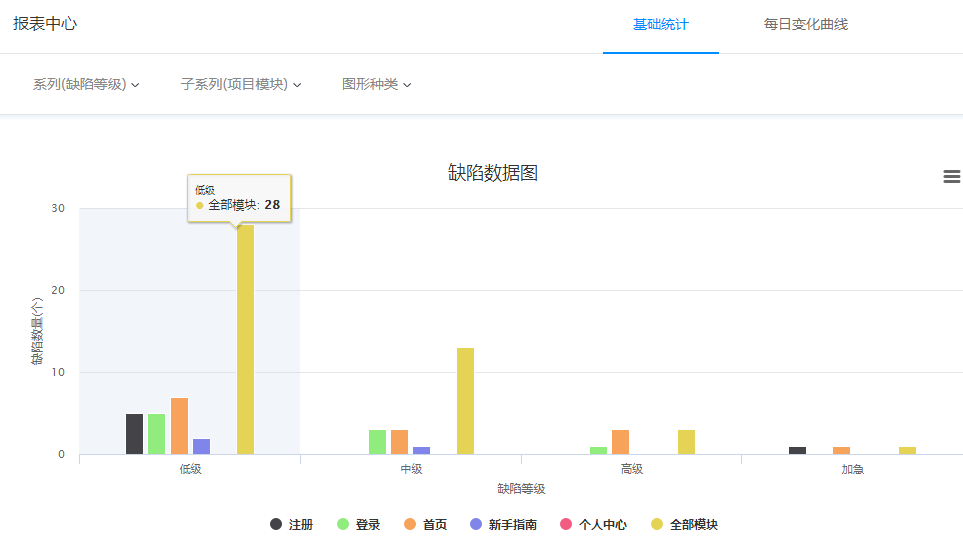Toggle 首页 series in chart legend
The height and width of the screenshot is (559, 963).
click(426, 524)
